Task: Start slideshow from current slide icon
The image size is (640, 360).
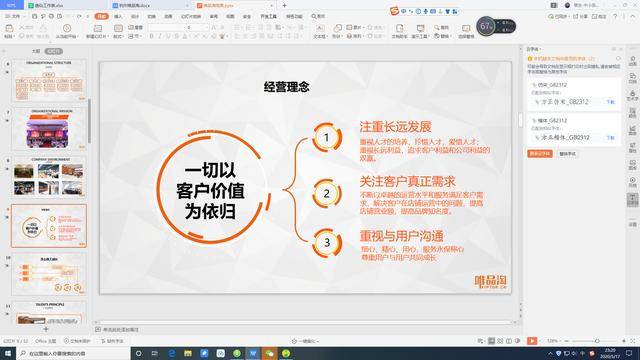Action: 67,28
